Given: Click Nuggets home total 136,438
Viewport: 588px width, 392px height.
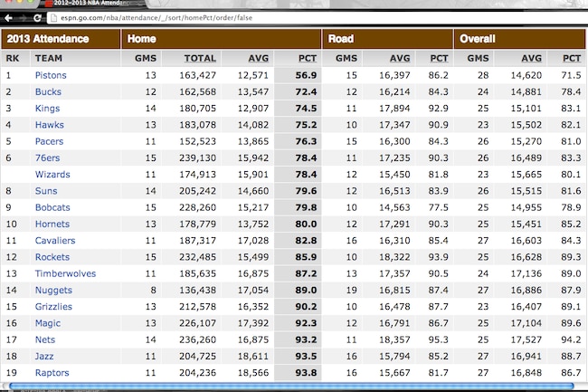Looking at the screenshot, I should coord(197,290).
